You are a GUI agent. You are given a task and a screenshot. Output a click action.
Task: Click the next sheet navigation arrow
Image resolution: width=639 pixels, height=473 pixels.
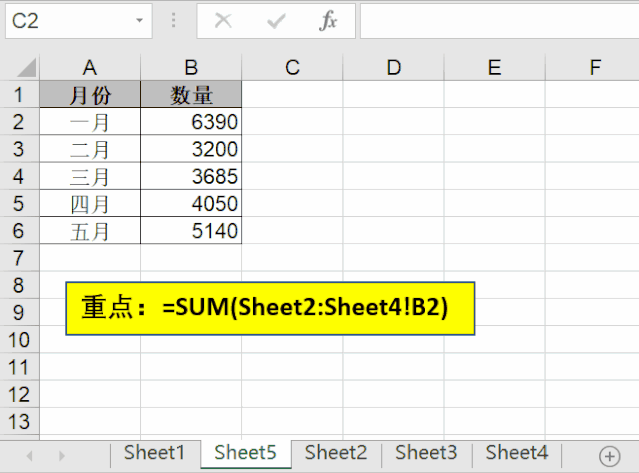click(x=62, y=455)
